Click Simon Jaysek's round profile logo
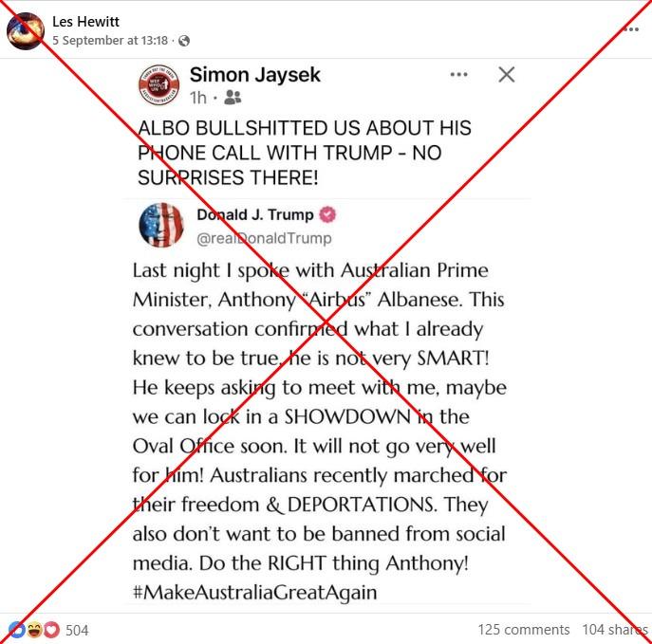The height and width of the screenshot is (644, 652). pyautogui.click(x=158, y=84)
